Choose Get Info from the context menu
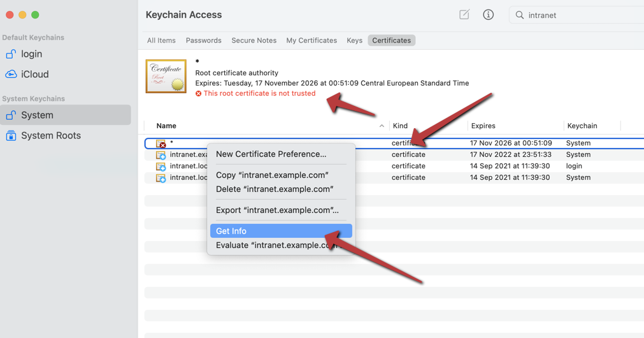The width and height of the screenshot is (644, 338). (x=281, y=231)
